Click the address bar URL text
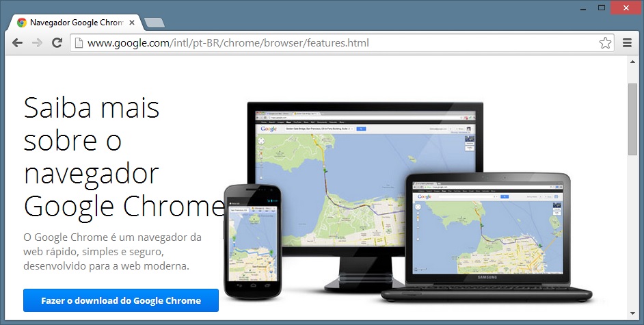This screenshot has width=644, height=325. pyautogui.click(x=228, y=43)
